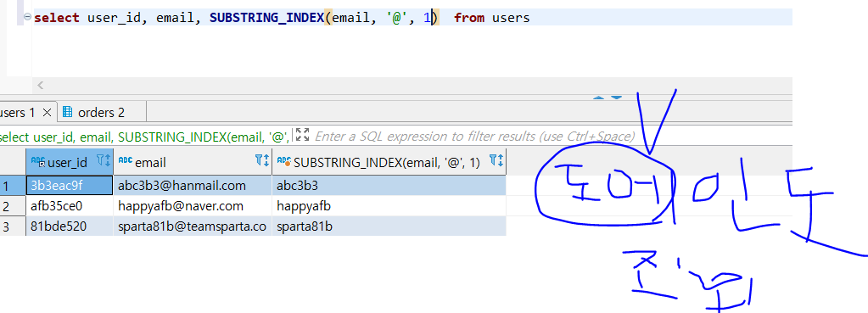Select result cell sparta81b
The height and width of the screenshot is (313, 868).
point(389,226)
